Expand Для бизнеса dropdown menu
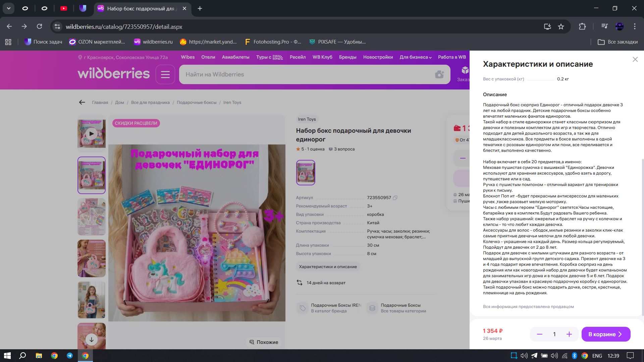The height and width of the screenshot is (362, 644). [x=415, y=57]
